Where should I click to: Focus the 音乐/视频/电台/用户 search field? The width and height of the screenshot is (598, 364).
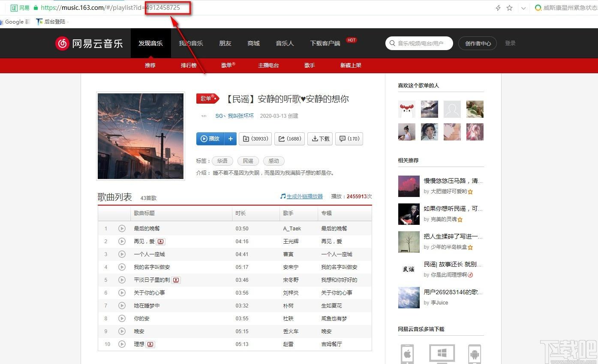(419, 43)
